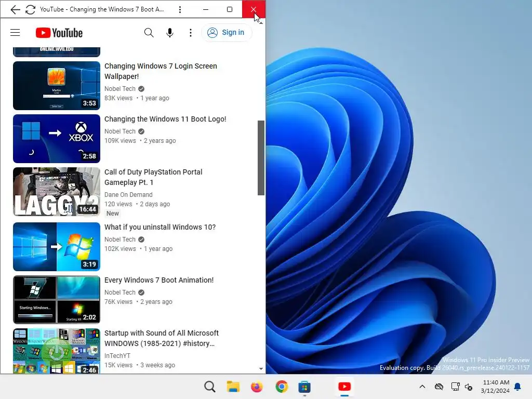This screenshot has width=532, height=399.
Task: Open the Windows 11 Boot Logo Xbox thumbnail
Action: coord(57,138)
